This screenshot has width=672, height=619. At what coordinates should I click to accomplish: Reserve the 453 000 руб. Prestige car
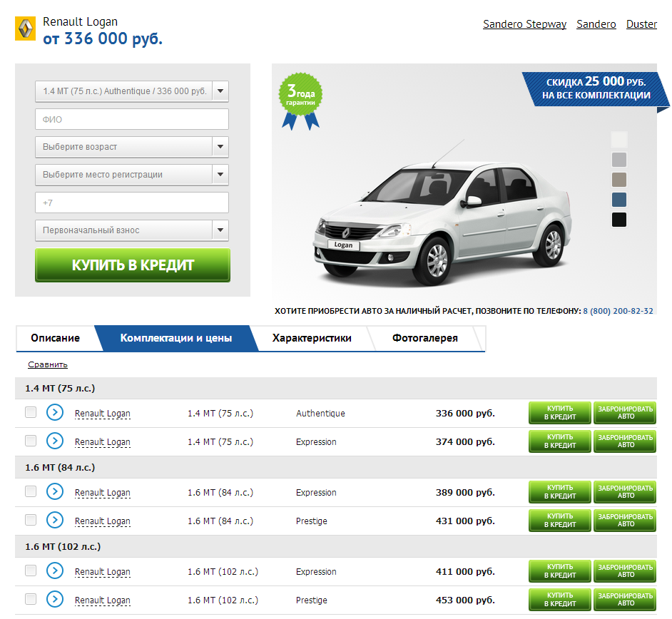tap(625, 600)
